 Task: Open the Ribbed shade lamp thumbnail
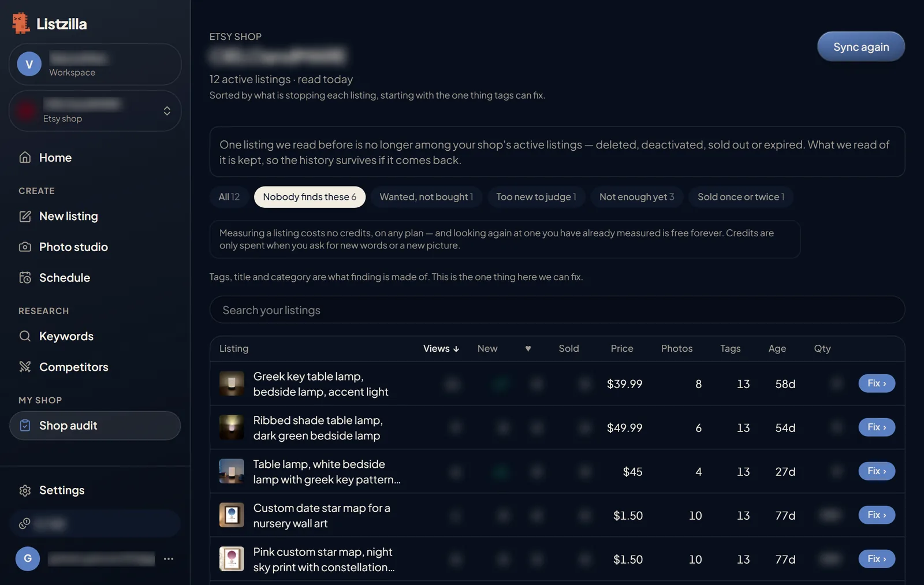[232, 427]
